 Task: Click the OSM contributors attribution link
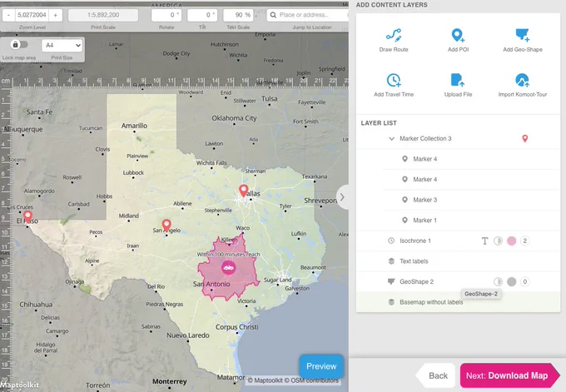(x=311, y=380)
